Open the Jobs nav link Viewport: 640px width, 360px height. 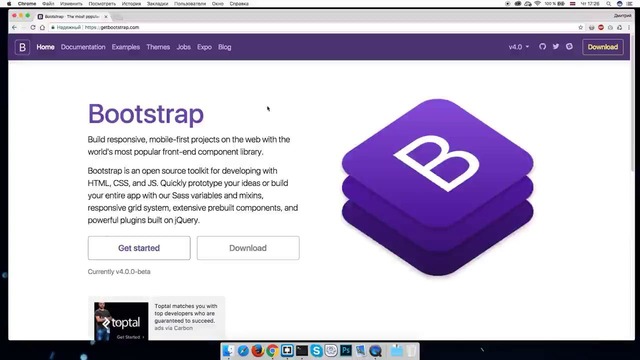(x=184, y=47)
